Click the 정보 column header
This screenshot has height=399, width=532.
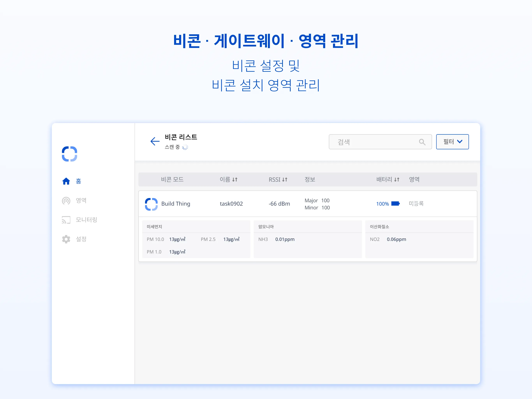[310, 179]
